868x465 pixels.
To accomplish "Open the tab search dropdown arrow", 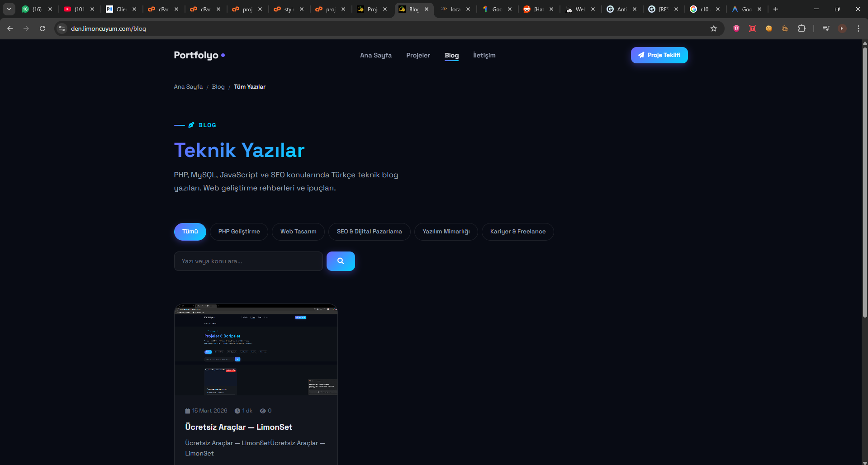I will click(x=9, y=9).
